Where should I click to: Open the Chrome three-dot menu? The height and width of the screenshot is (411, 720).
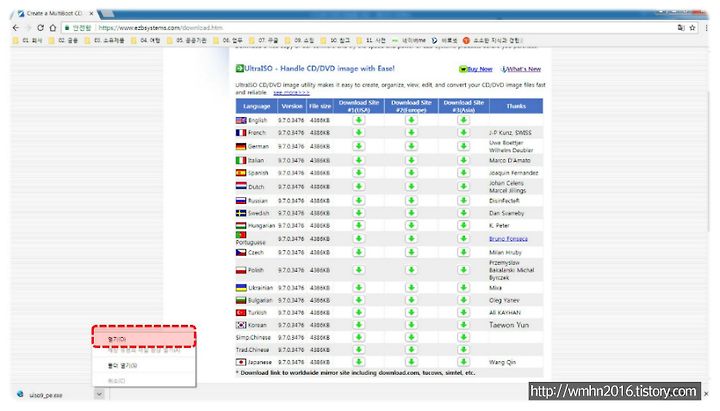[707, 28]
